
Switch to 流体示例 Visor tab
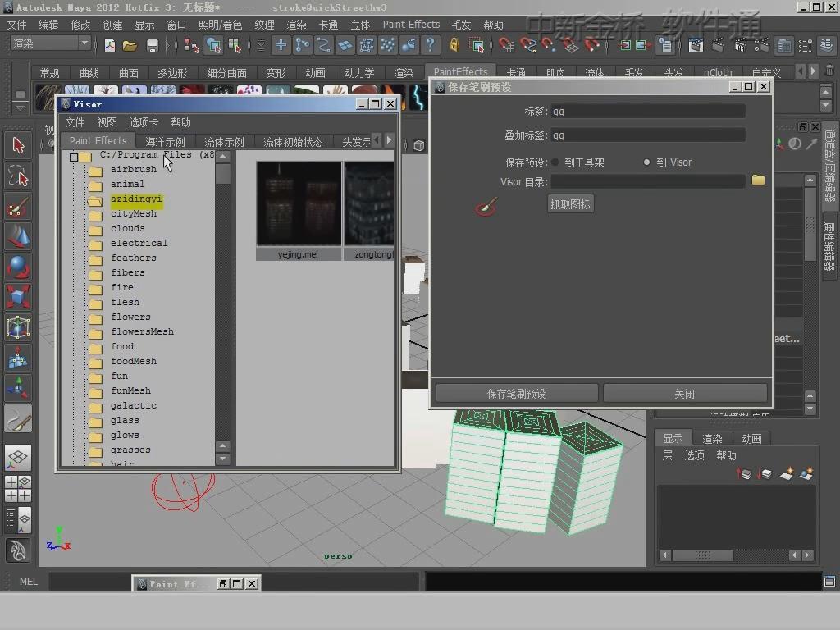click(x=224, y=141)
